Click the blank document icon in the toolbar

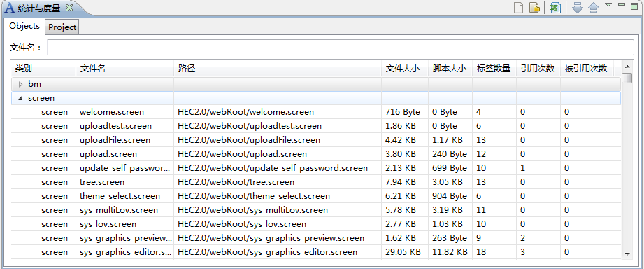(519, 8)
